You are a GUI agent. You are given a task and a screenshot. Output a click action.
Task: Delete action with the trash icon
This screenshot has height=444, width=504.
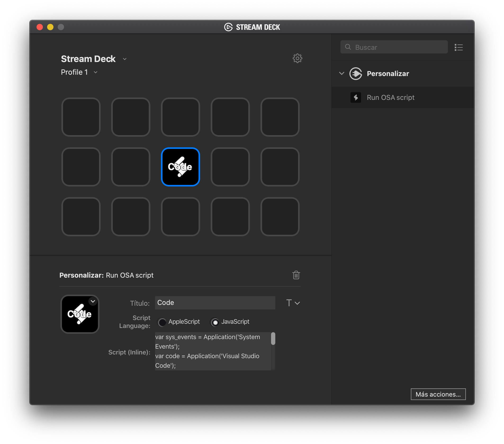(x=296, y=275)
